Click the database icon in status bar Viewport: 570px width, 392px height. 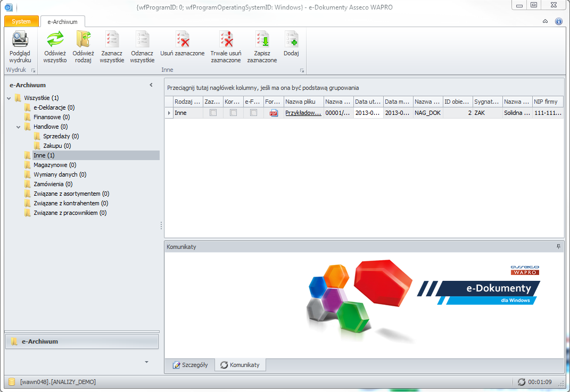click(12, 382)
